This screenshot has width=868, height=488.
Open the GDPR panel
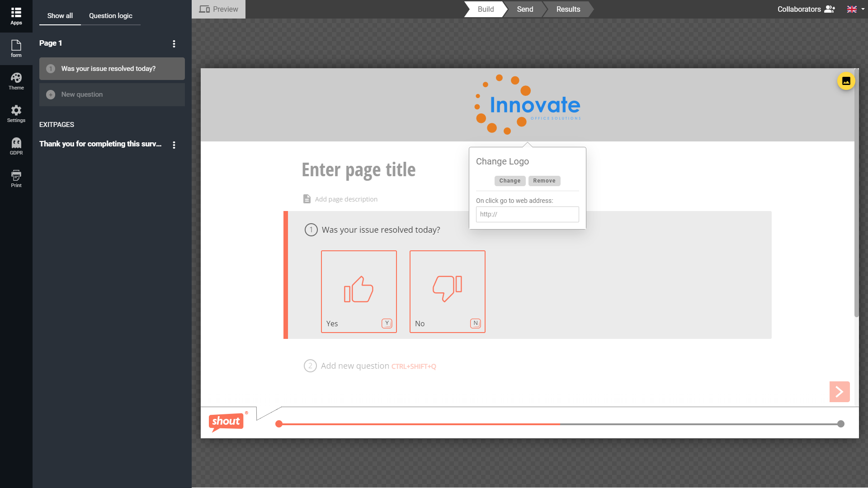pos(16,146)
